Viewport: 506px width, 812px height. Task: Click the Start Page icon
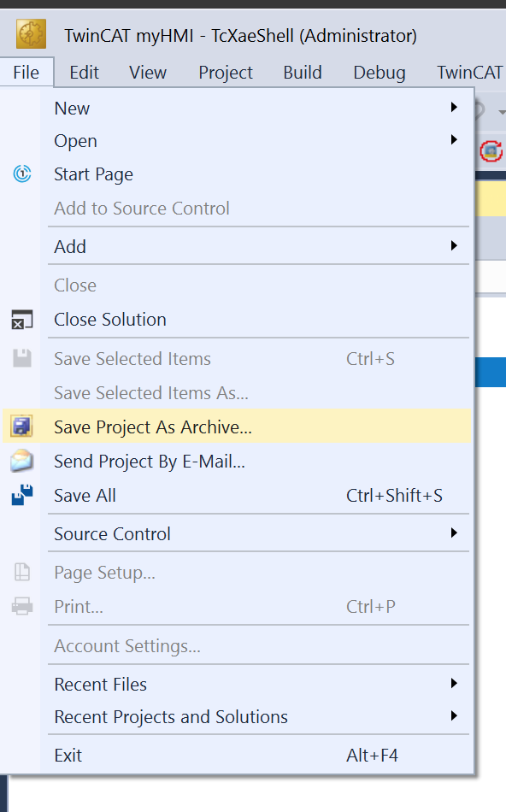pyautogui.click(x=21, y=174)
